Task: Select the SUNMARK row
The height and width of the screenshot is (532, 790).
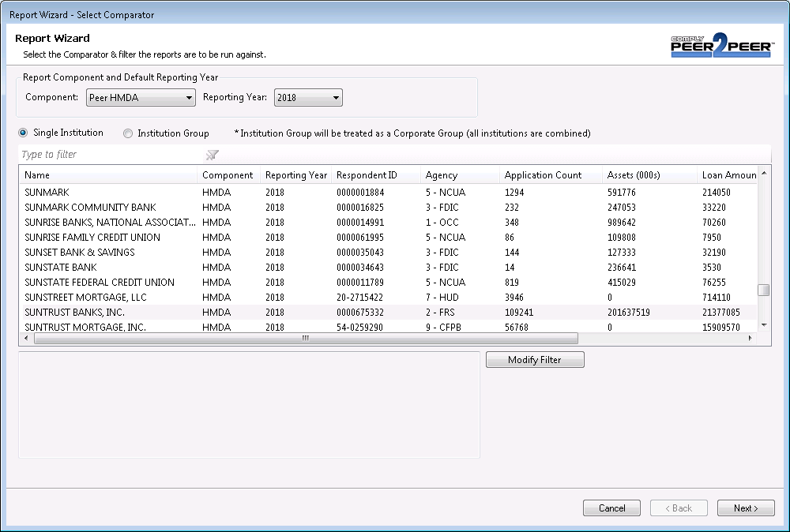Action: pos(388,193)
